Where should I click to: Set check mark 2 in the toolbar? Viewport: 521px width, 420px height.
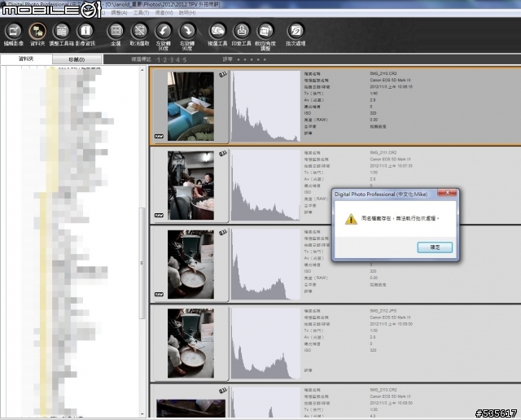click(x=164, y=59)
